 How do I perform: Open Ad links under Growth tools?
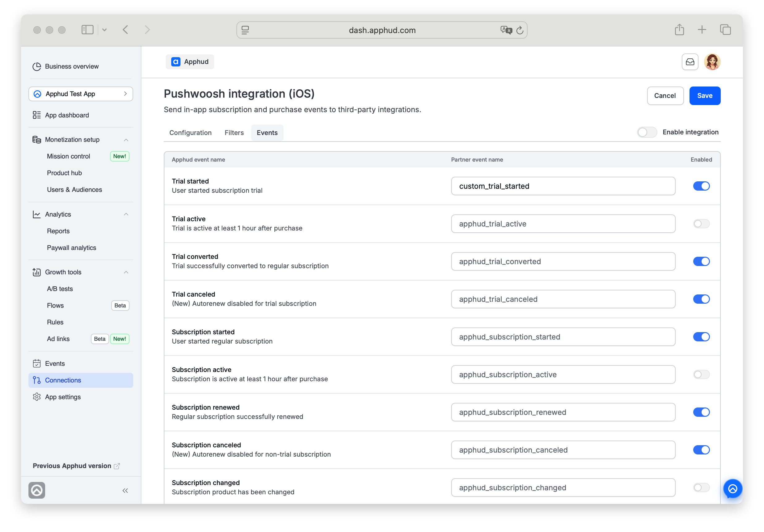pos(58,339)
